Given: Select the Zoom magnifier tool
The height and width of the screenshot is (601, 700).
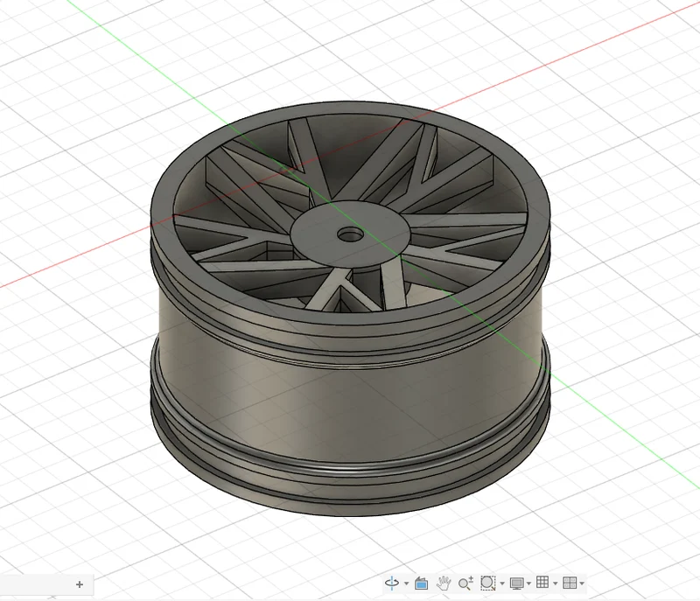Looking at the screenshot, I should click(x=465, y=583).
